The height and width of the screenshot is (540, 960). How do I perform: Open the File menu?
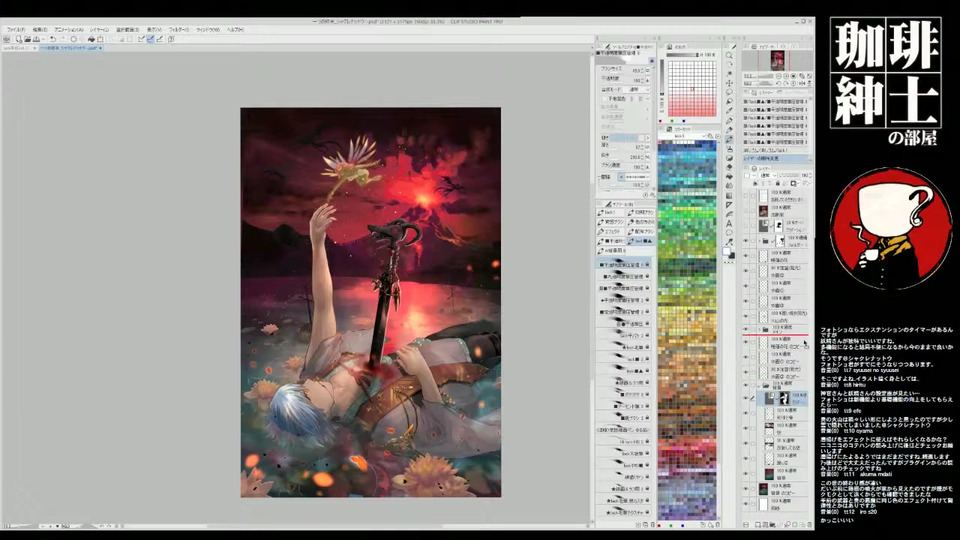[x=14, y=29]
